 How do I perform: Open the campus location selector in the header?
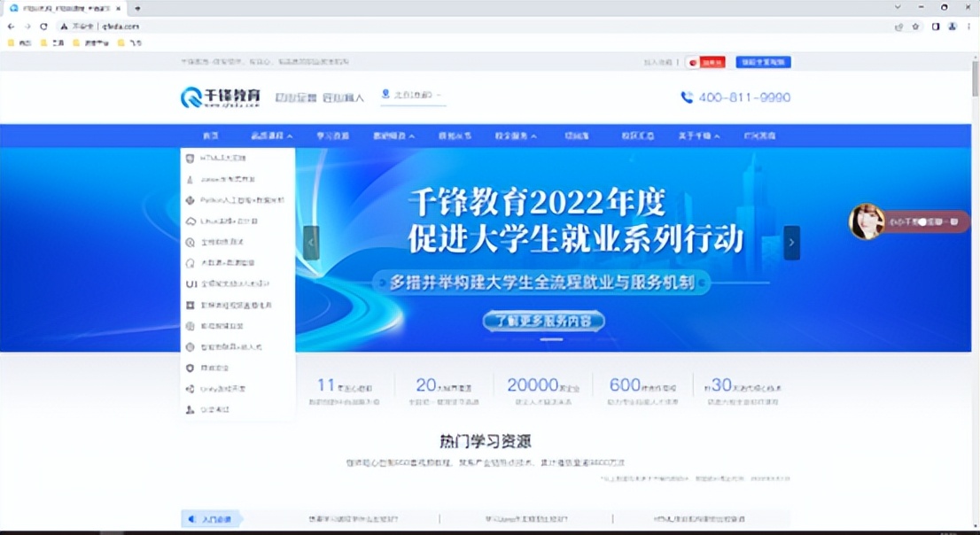click(413, 95)
